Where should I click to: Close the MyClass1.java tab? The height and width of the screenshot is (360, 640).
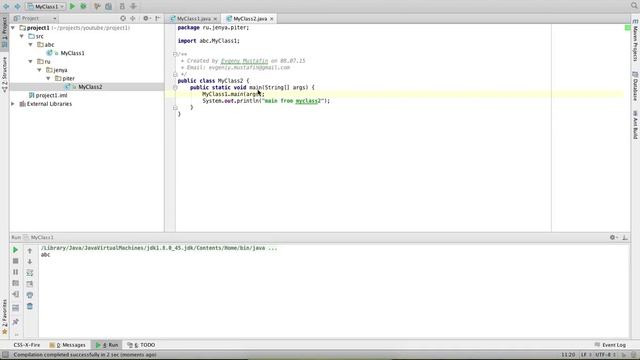pos(215,19)
